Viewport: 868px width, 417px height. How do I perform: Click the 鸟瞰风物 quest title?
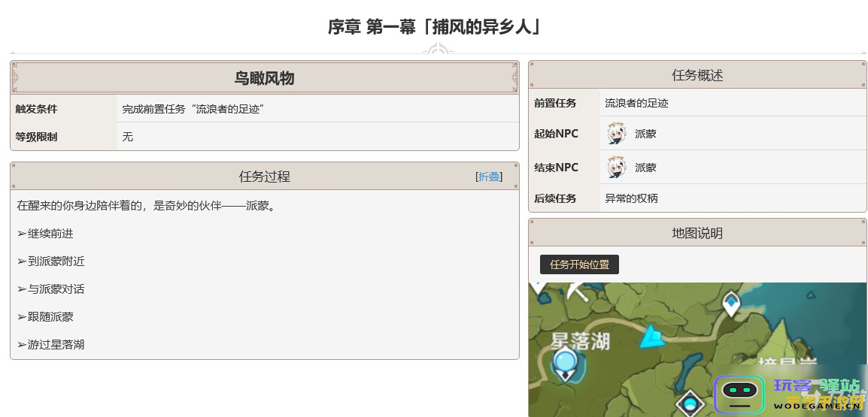264,78
